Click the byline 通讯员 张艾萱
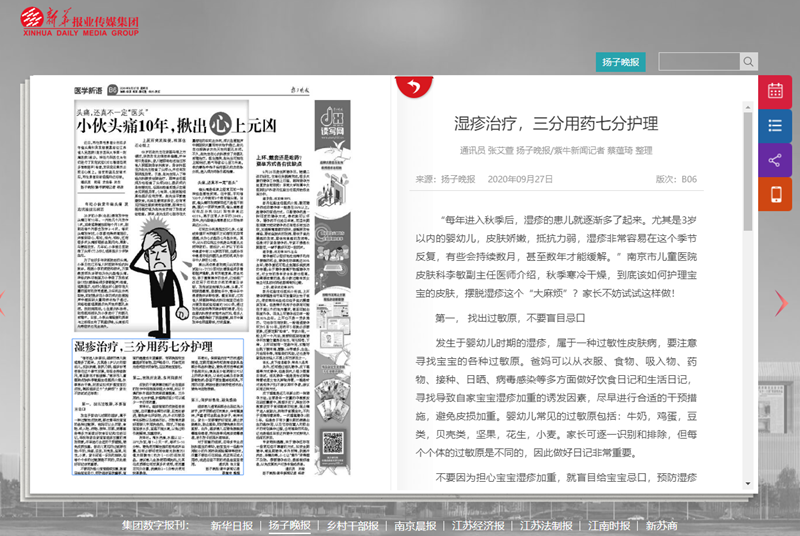 coord(486,150)
